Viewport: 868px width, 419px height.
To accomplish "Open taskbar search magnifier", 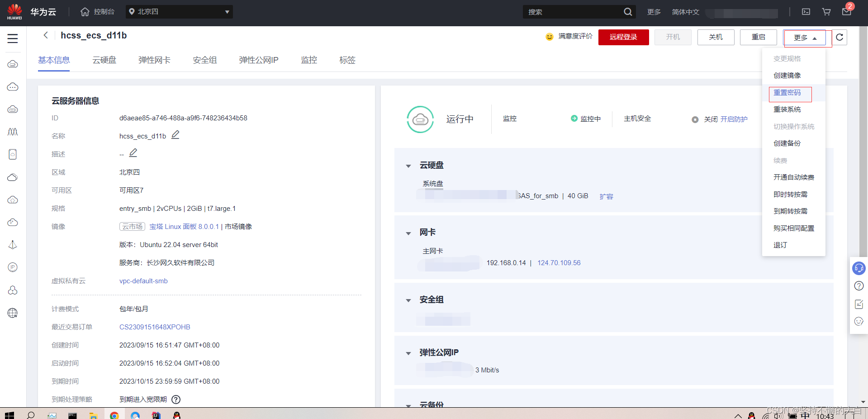I will point(31,415).
